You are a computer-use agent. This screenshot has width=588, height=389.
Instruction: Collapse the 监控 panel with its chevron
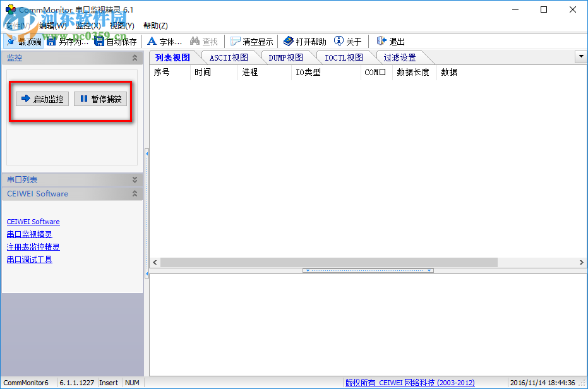tap(135, 57)
